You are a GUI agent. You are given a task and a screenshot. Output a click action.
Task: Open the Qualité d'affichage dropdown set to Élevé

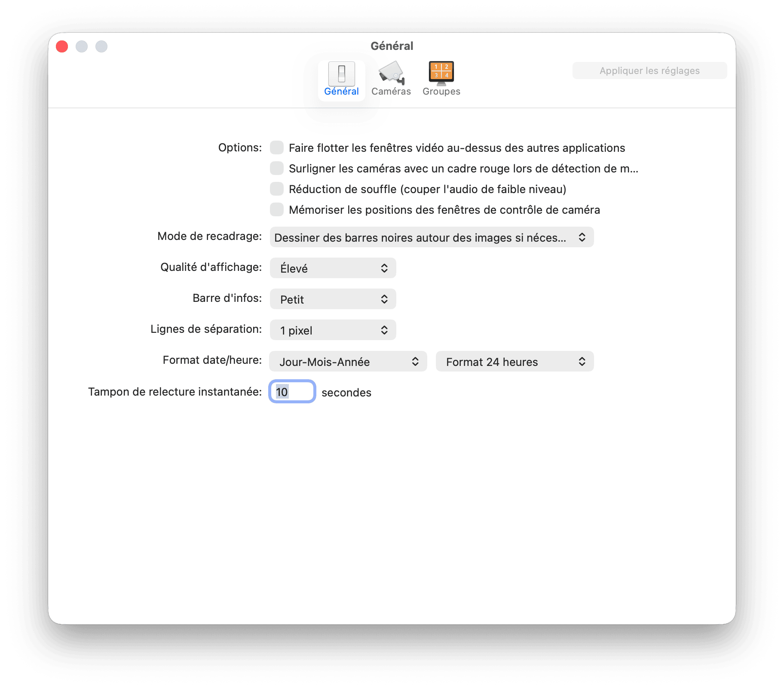click(x=333, y=268)
